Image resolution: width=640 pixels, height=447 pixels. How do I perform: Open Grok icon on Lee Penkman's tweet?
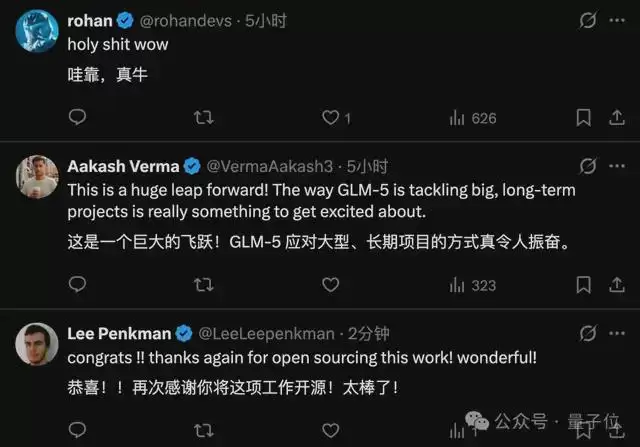click(x=588, y=333)
